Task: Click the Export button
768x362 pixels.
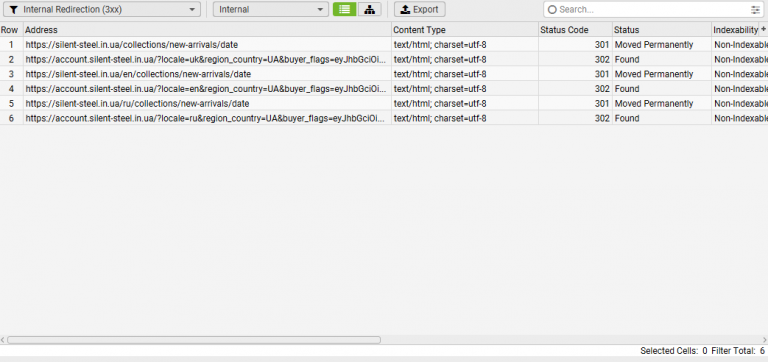Action: point(420,9)
